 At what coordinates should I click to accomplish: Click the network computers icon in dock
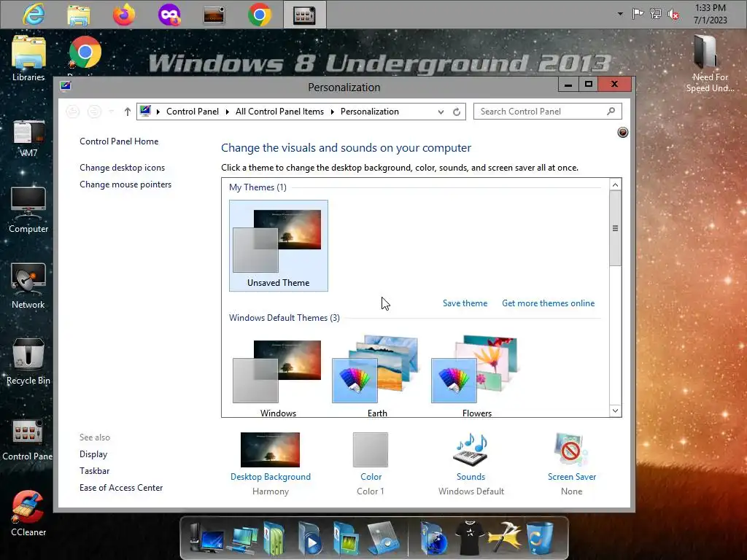click(x=243, y=539)
